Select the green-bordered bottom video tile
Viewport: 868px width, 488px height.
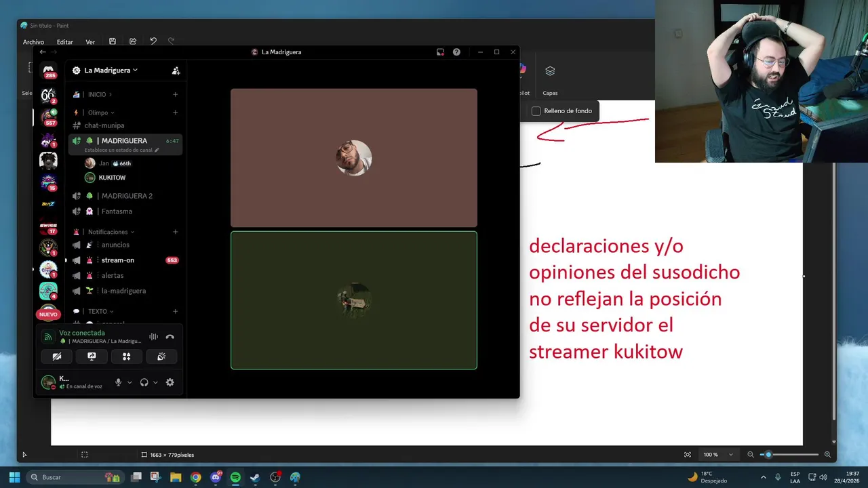[x=354, y=300]
